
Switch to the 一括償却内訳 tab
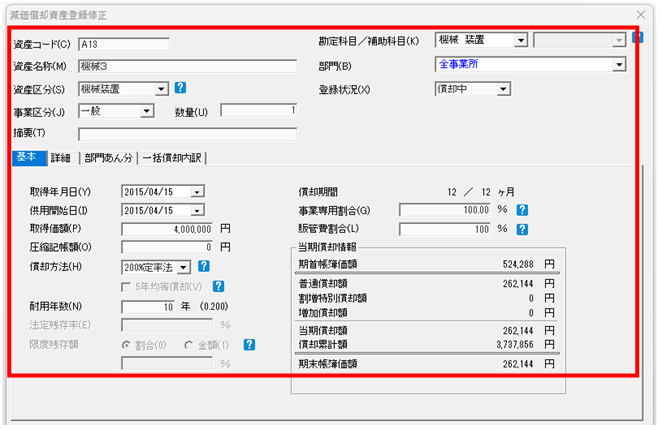coord(172,158)
